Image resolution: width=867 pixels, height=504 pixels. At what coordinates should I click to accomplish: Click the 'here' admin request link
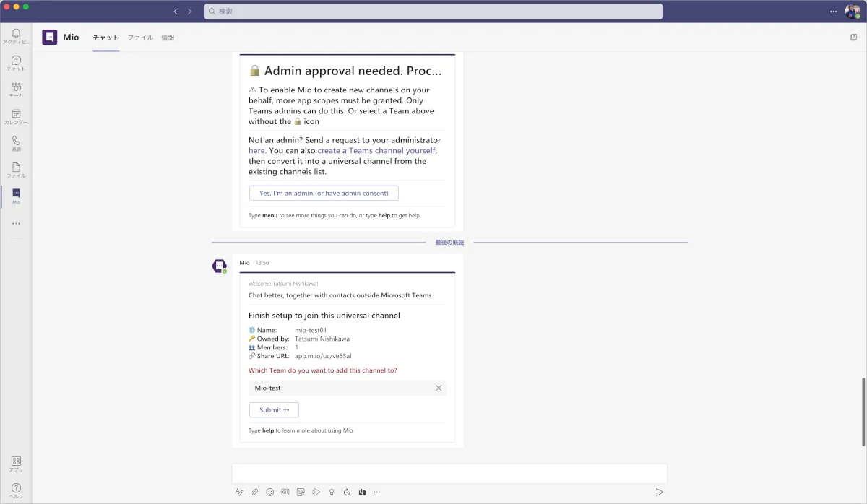click(x=256, y=151)
